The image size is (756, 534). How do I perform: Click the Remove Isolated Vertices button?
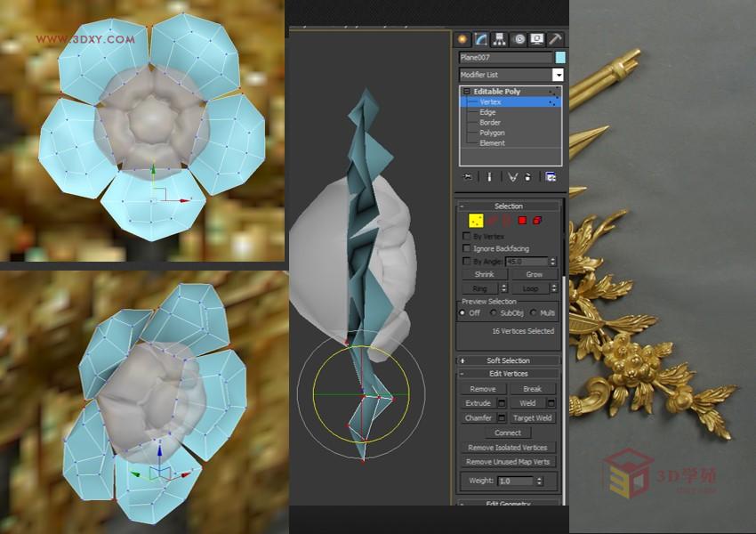[509, 447]
